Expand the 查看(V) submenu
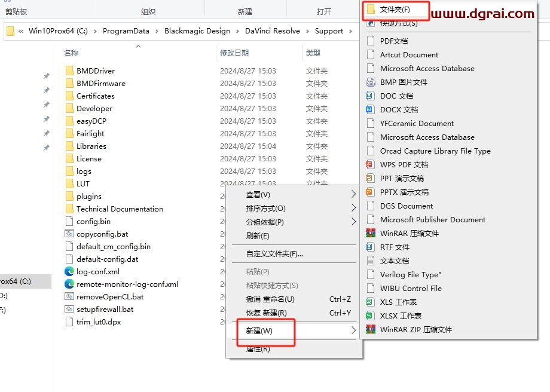Viewport: 550px width, 392px height. (353, 195)
